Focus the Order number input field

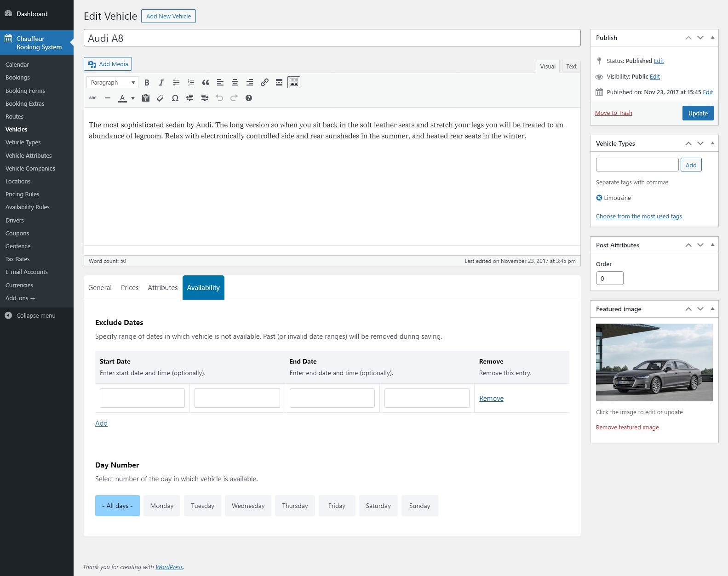(x=610, y=278)
